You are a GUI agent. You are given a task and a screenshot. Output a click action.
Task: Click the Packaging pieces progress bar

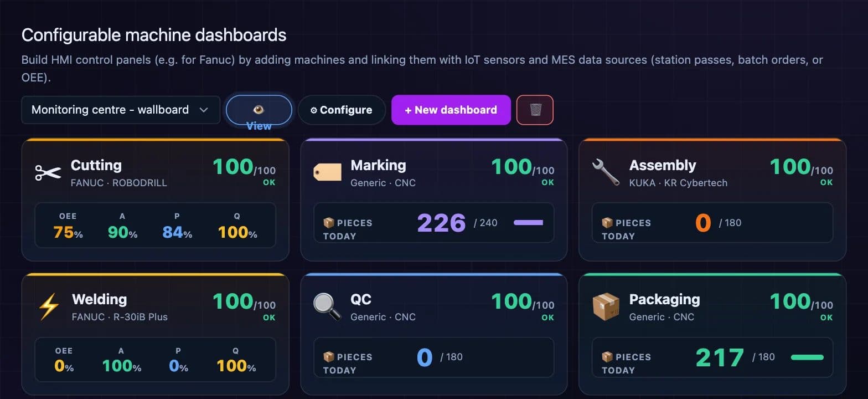[807, 357]
